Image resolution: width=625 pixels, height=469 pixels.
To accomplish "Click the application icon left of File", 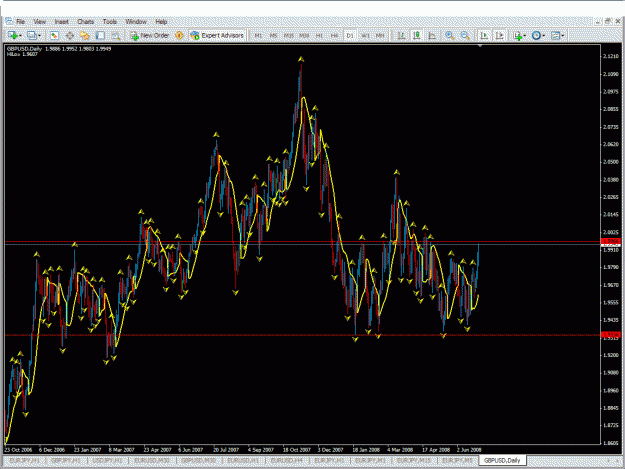I will click(x=8, y=22).
